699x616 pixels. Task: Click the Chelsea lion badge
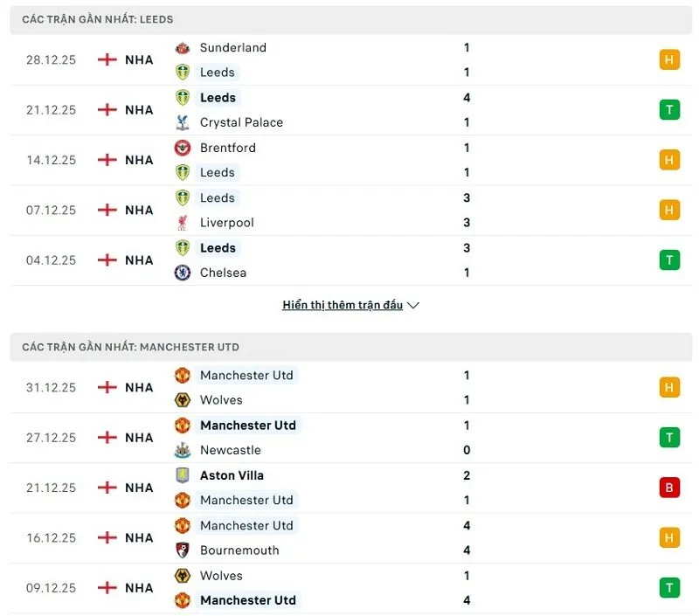point(184,273)
